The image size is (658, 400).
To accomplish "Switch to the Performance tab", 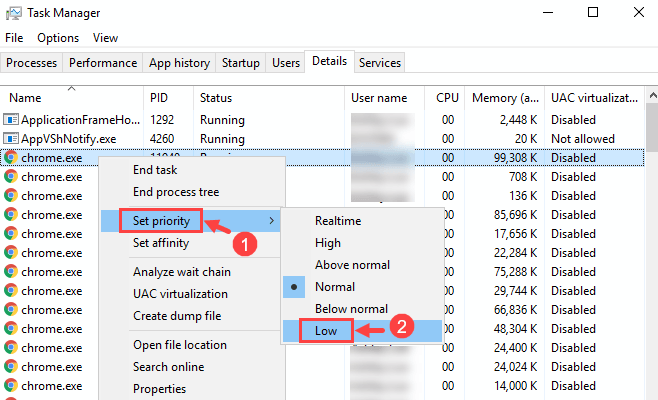I will point(103,63).
